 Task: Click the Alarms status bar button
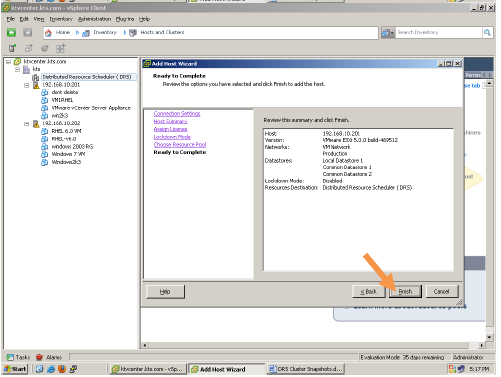tap(49, 358)
